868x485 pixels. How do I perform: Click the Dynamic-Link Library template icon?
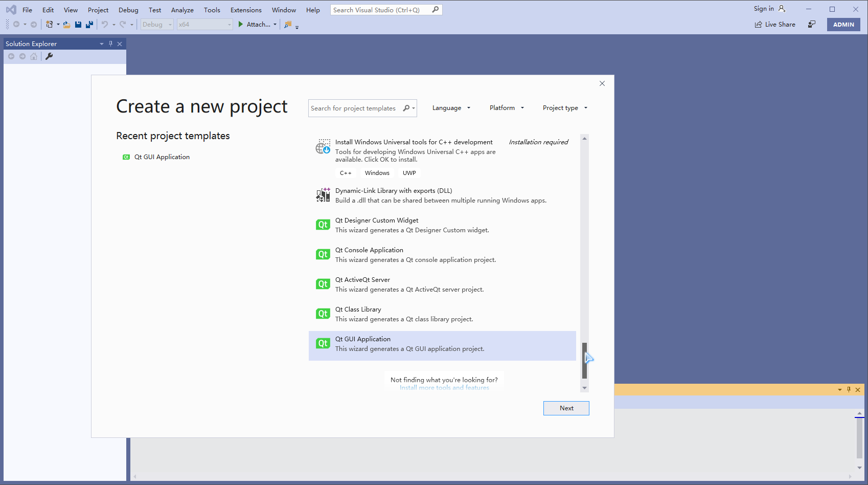click(323, 195)
